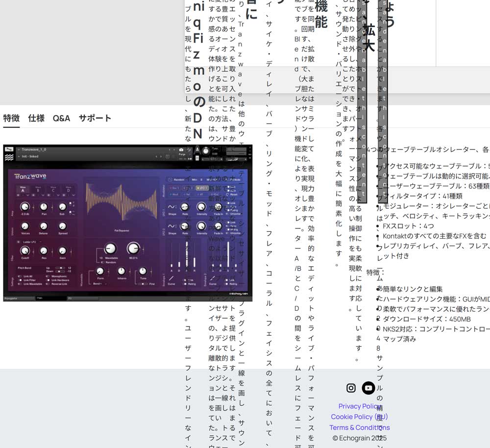Click the text "FXスロット：4つ"
490x448 pixels.
pos(408,226)
